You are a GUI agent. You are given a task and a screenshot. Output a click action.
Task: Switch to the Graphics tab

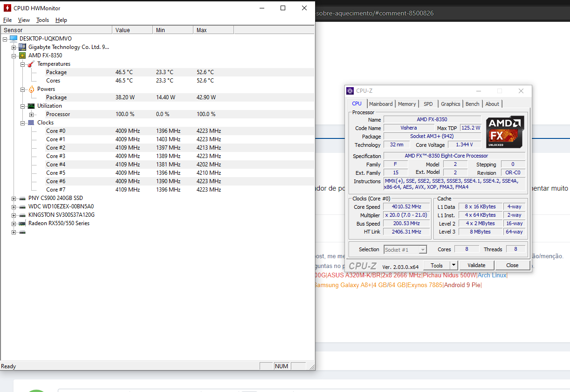[450, 104]
